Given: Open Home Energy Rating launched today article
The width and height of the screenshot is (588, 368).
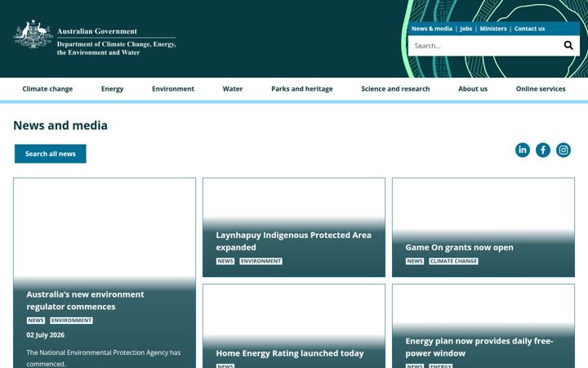Looking at the screenshot, I should coord(289,353).
